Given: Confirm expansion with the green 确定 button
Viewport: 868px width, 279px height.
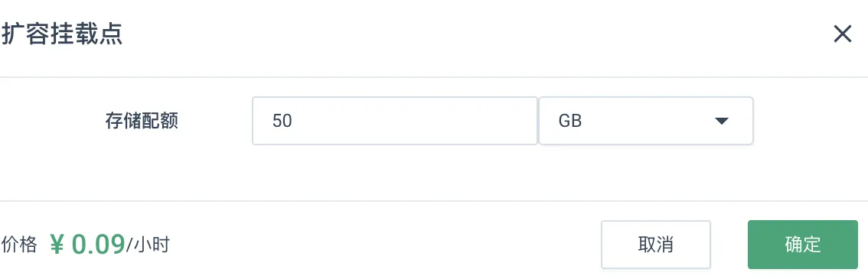Looking at the screenshot, I should [x=803, y=245].
